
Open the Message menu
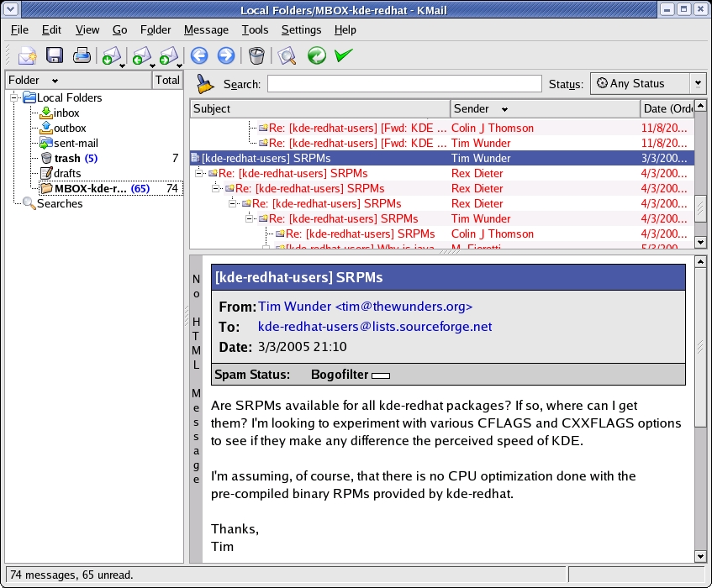206,29
